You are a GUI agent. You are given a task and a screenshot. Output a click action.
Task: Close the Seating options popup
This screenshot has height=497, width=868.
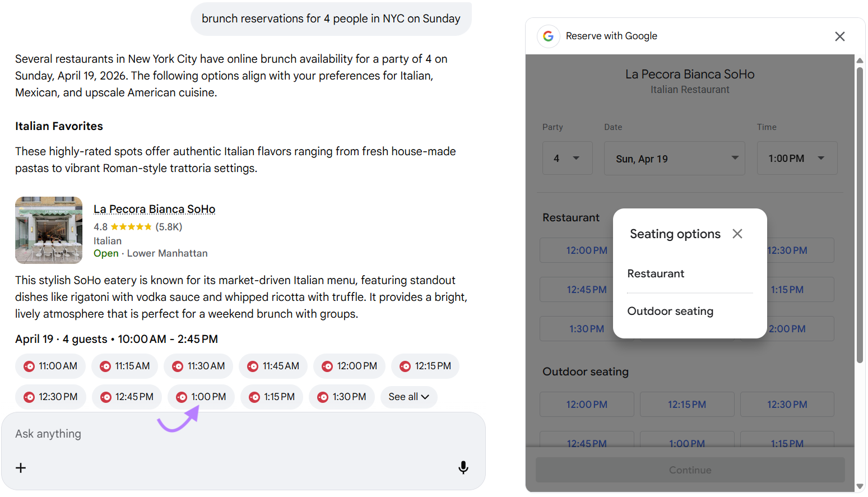(x=737, y=234)
